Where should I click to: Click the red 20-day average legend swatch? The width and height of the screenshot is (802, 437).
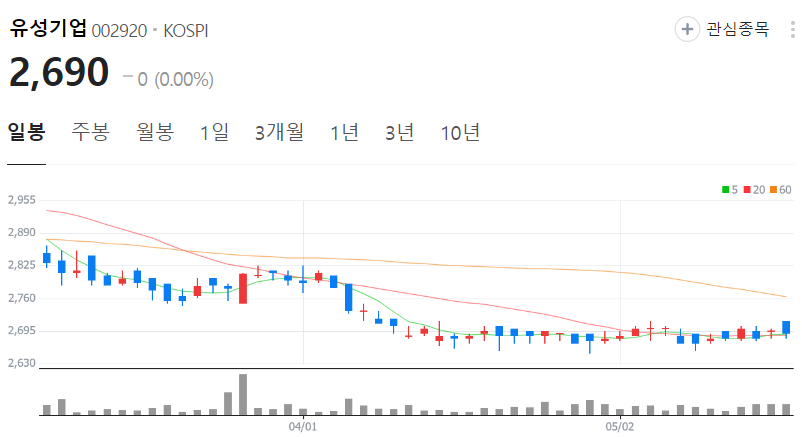pos(747,190)
